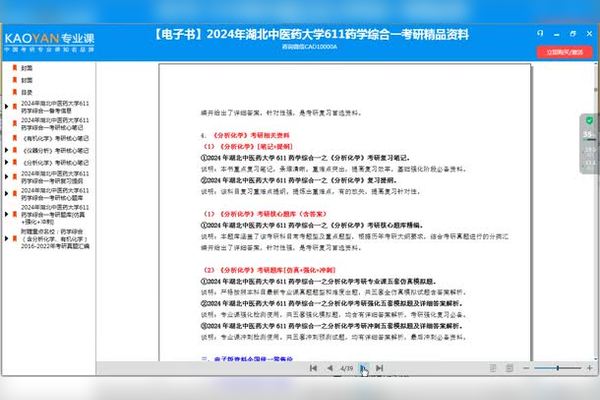Viewport: 600px width, 400px height.
Task: Expand the 附赠重点名校 真题汇编 node
Action: pyautogui.click(x=7, y=238)
